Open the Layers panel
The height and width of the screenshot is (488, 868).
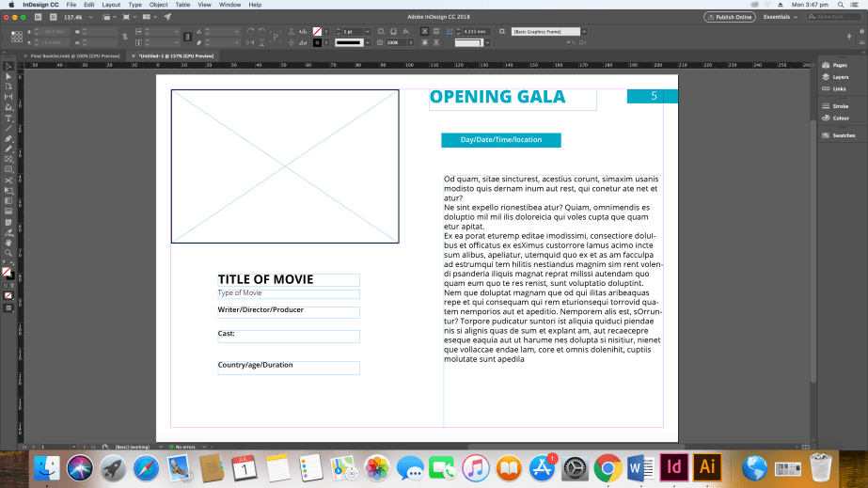[835, 77]
